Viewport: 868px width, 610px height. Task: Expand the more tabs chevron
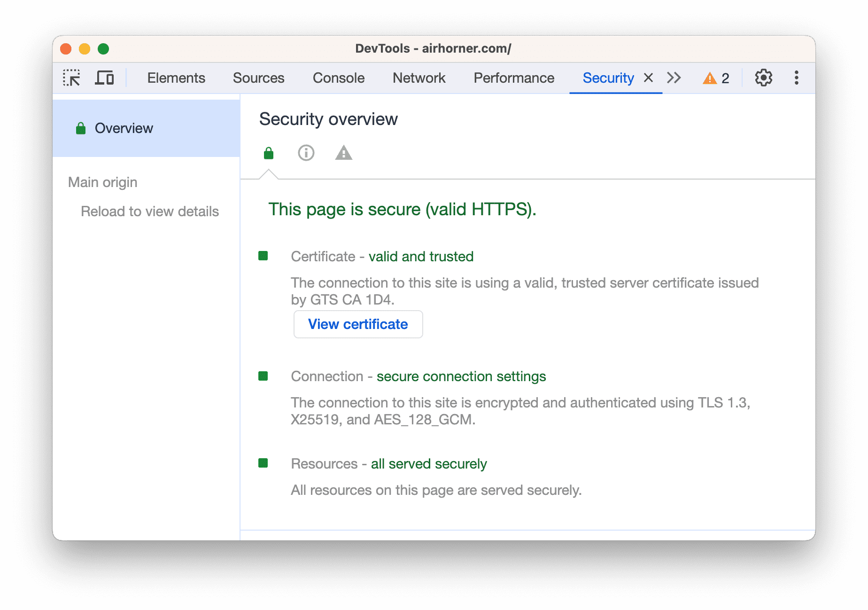click(674, 78)
